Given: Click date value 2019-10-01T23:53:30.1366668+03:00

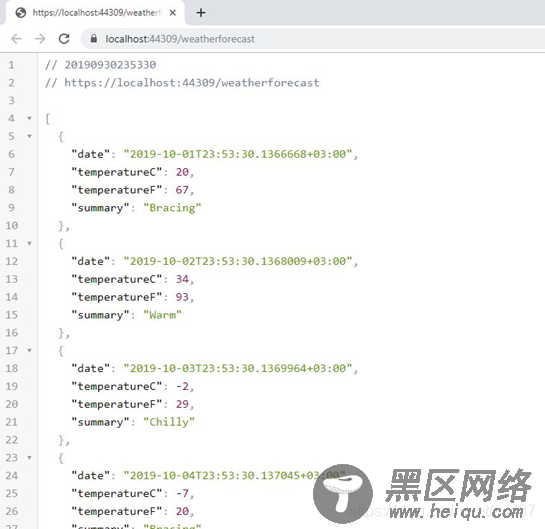Looking at the screenshot, I should pyautogui.click(x=238, y=154).
